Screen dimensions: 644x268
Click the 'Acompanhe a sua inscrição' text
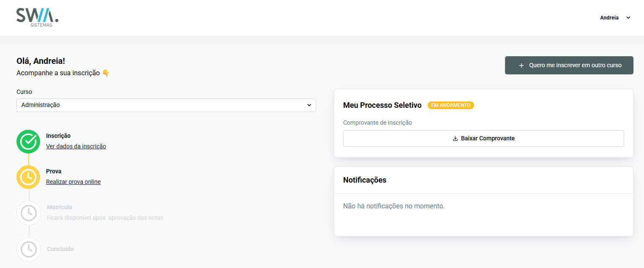click(x=58, y=73)
